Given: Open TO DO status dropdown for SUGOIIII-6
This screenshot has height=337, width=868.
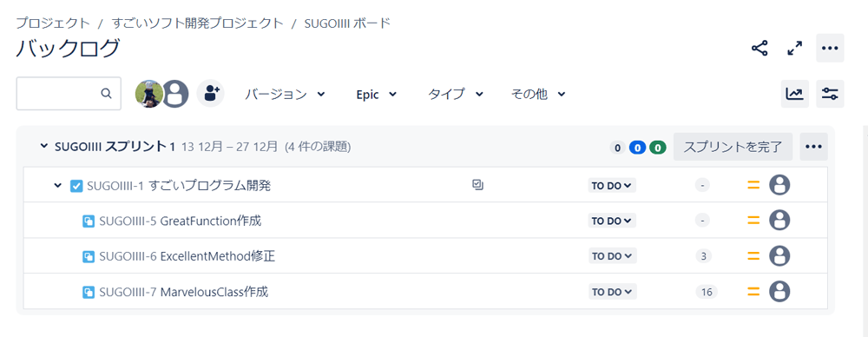Looking at the screenshot, I should click(612, 256).
